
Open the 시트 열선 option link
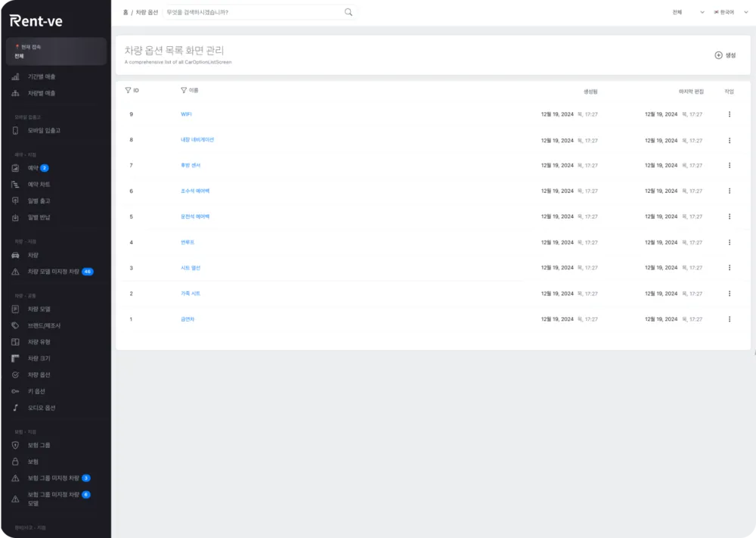point(191,268)
